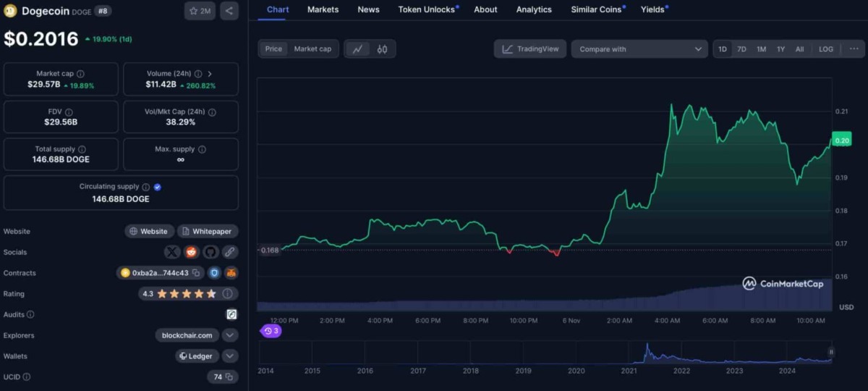
Task: Open the chart more options menu (…)
Action: pos(854,49)
